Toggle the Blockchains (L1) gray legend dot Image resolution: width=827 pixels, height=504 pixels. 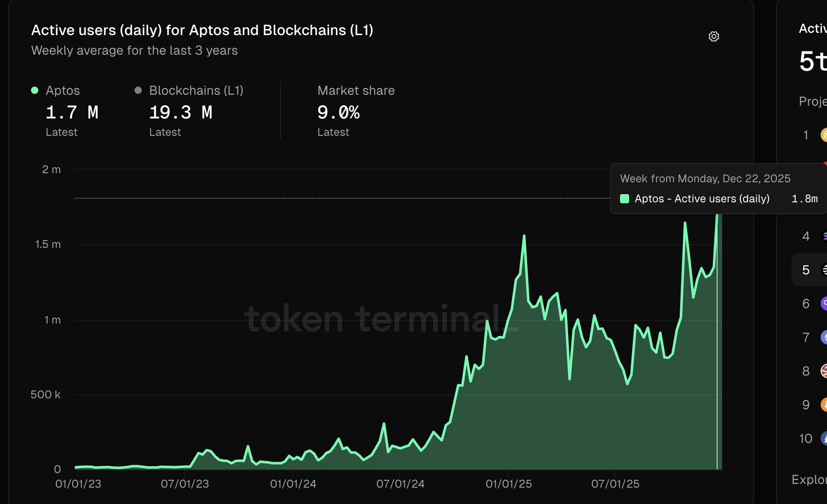[x=138, y=90]
